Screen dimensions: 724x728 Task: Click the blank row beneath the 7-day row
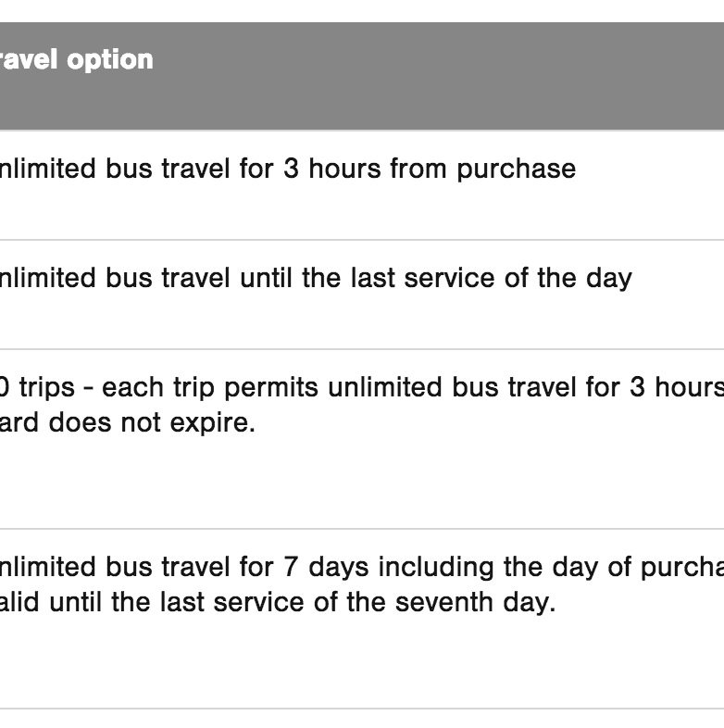click(x=361, y=720)
